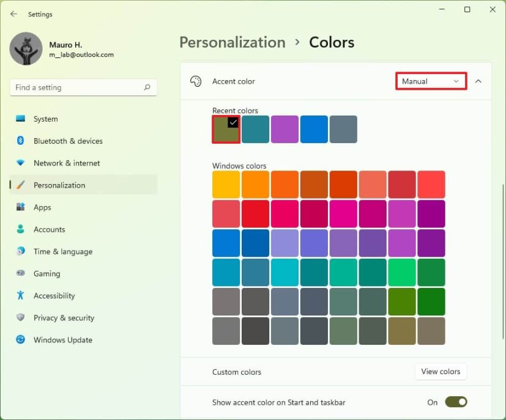This screenshot has height=420, width=506.
Task: Click the m_lab@outlook.com account email
Action: point(81,55)
